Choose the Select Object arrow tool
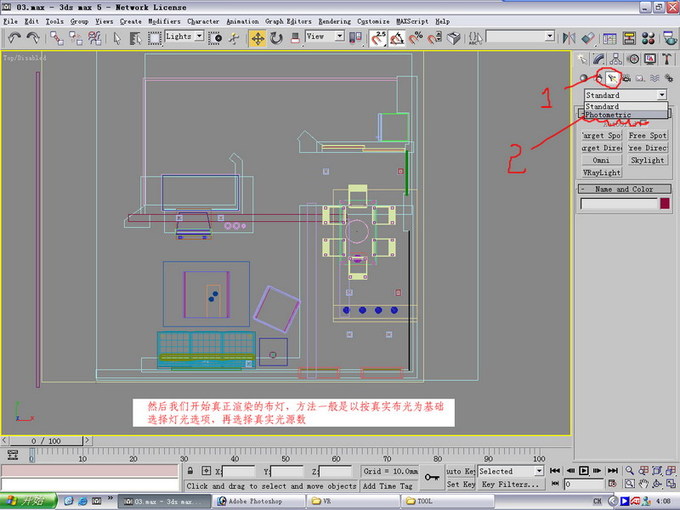This screenshot has height=510, width=680. (x=117, y=38)
